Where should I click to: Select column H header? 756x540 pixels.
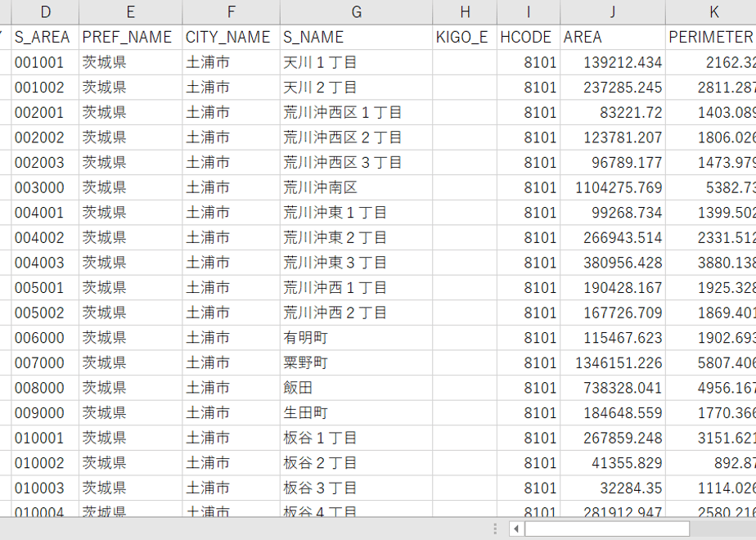pos(465,12)
